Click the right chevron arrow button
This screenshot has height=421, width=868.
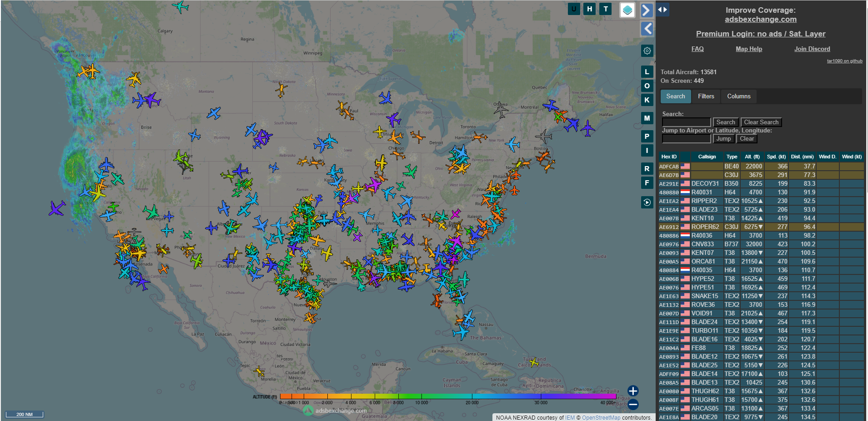647,10
